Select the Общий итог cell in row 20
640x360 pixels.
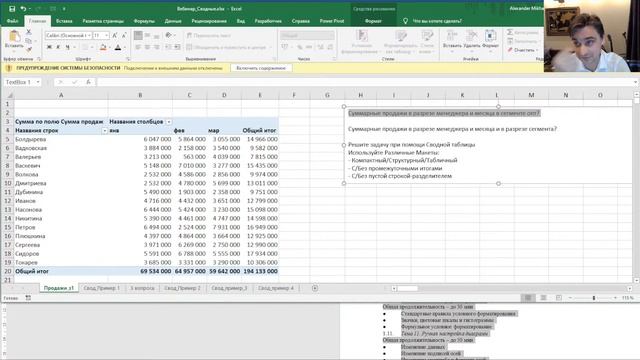click(61, 271)
